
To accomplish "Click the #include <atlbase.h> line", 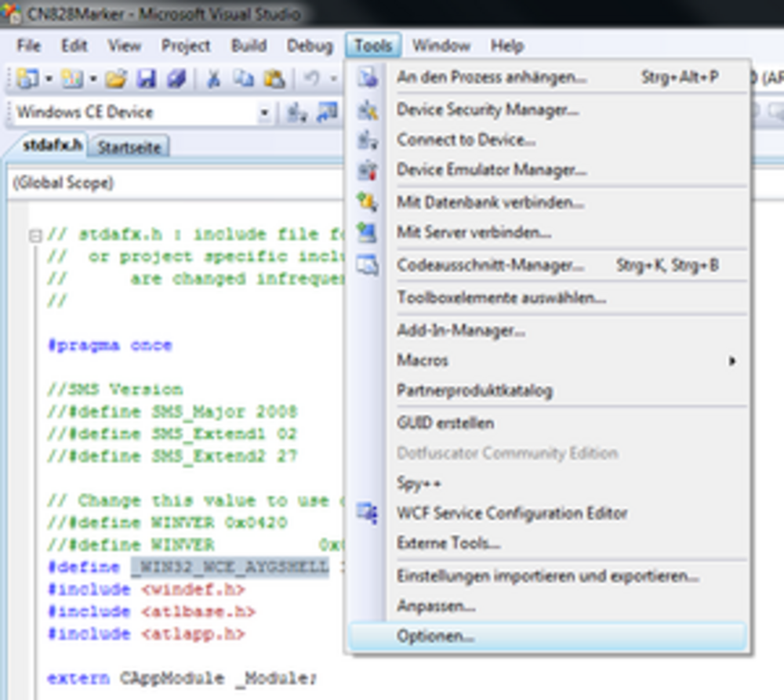I will pyautogui.click(x=151, y=611).
